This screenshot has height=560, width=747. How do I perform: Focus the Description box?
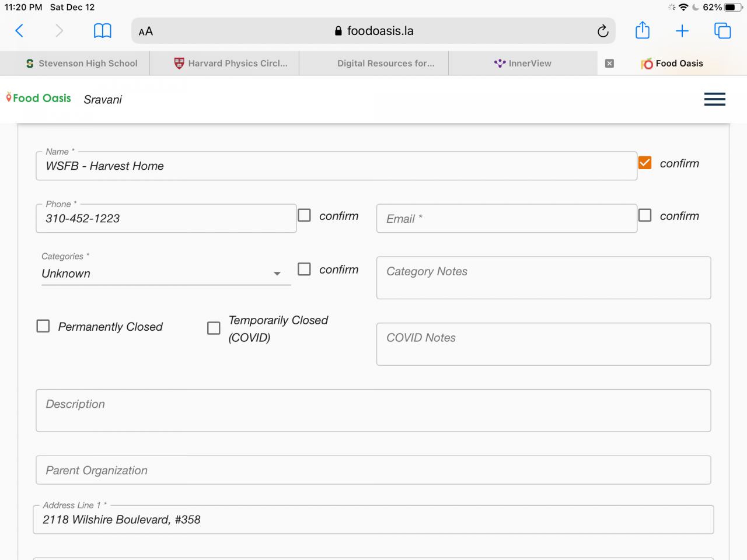point(373,411)
